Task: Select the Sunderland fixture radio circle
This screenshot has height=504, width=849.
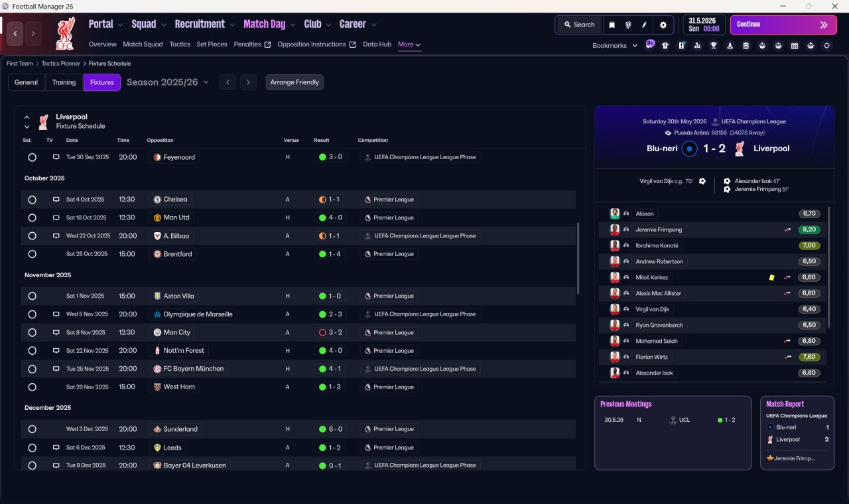Action: [x=32, y=429]
